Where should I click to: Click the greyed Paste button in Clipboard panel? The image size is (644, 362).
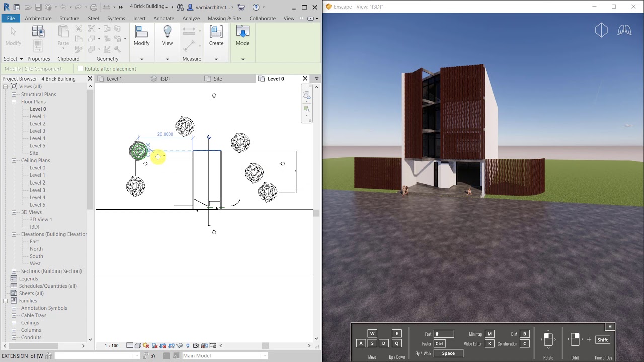click(63, 36)
